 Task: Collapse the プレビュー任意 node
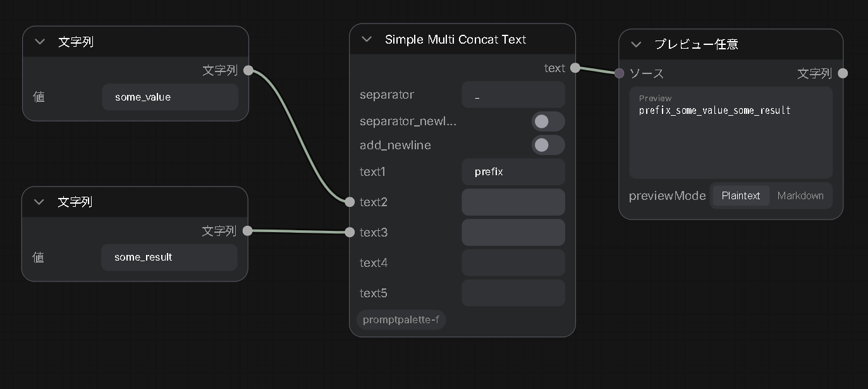click(637, 44)
